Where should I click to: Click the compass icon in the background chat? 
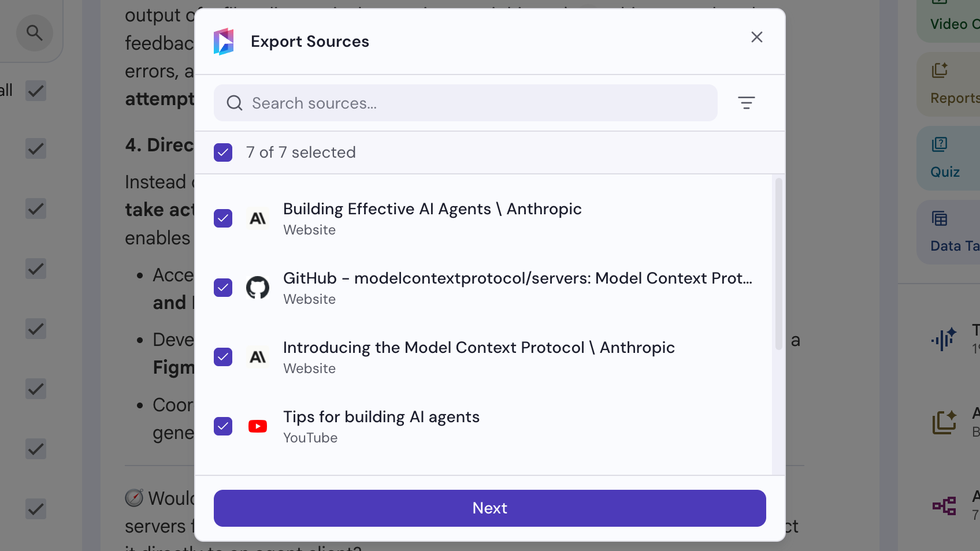[x=134, y=498]
